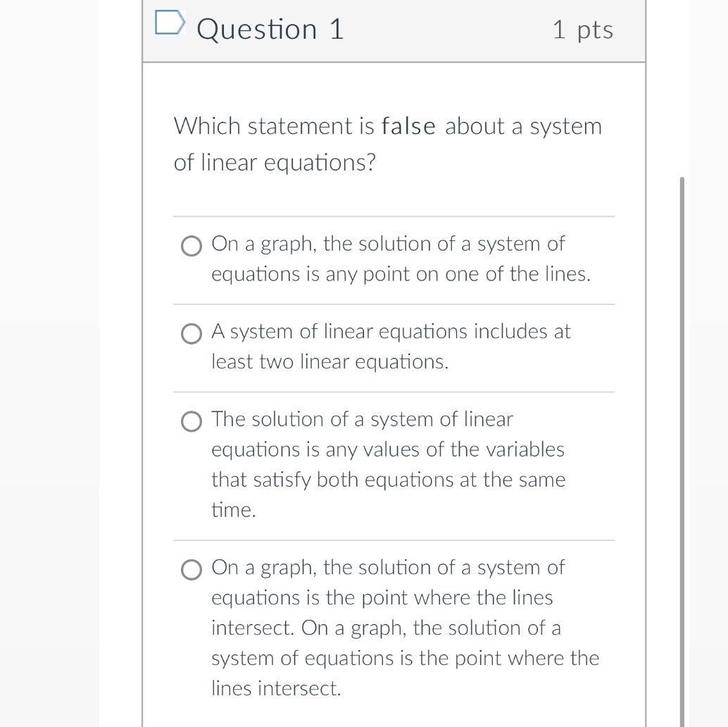Click the word 'time.' in the third answer
Screen dimensions: 728x727
coord(233,510)
